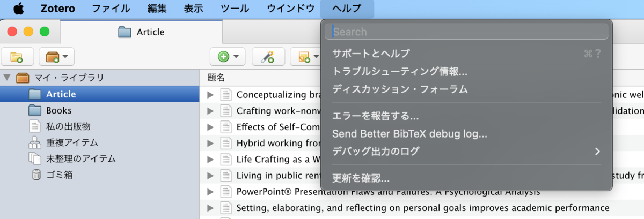Select the Conceptualizing bra... item title
This screenshot has height=219, width=644.
pos(279,95)
